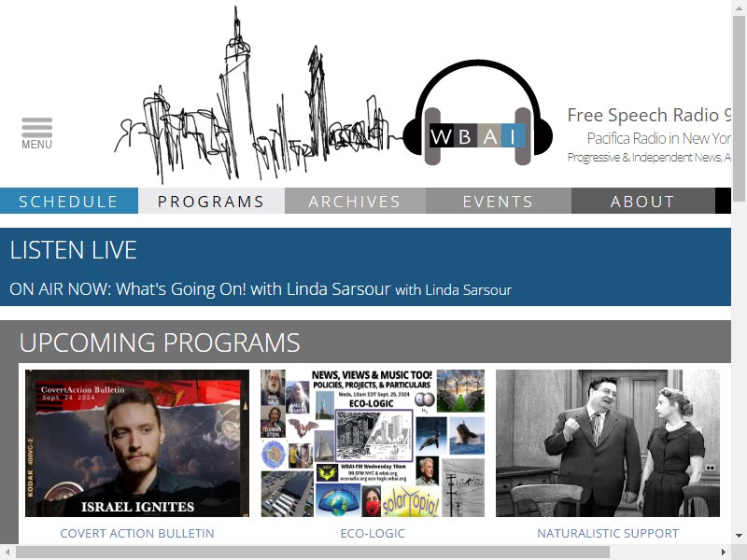Open the PROGRAMS tab
This screenshot has width=747, height=560.
[212, 201]
